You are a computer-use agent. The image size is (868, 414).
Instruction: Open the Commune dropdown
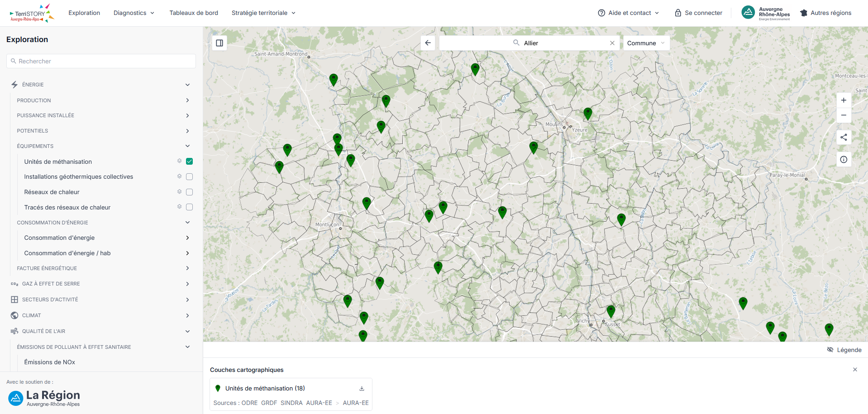click(646, 43)
